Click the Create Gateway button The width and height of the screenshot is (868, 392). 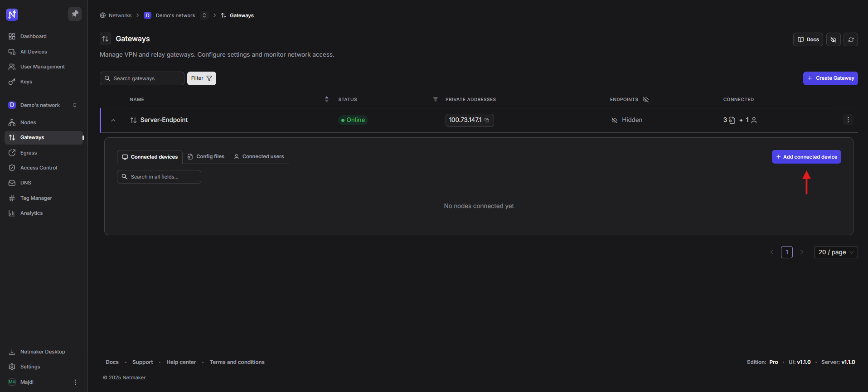click(830, 78)
